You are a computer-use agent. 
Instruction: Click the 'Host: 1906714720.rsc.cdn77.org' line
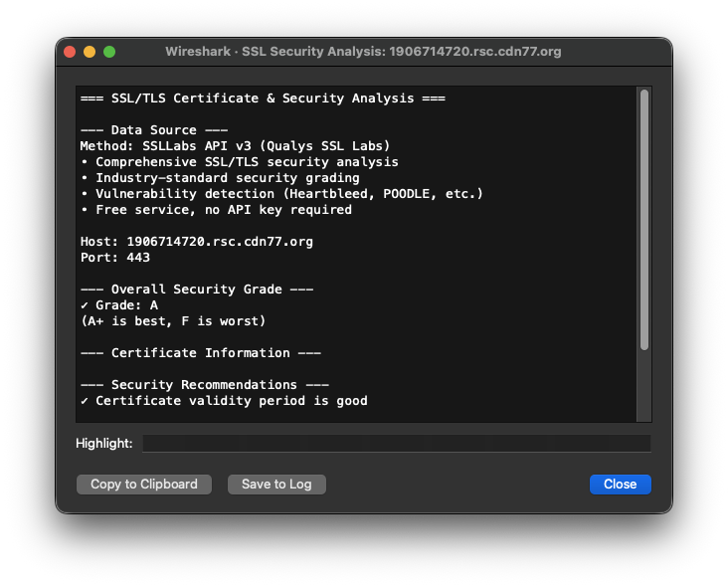pos(197,242)
